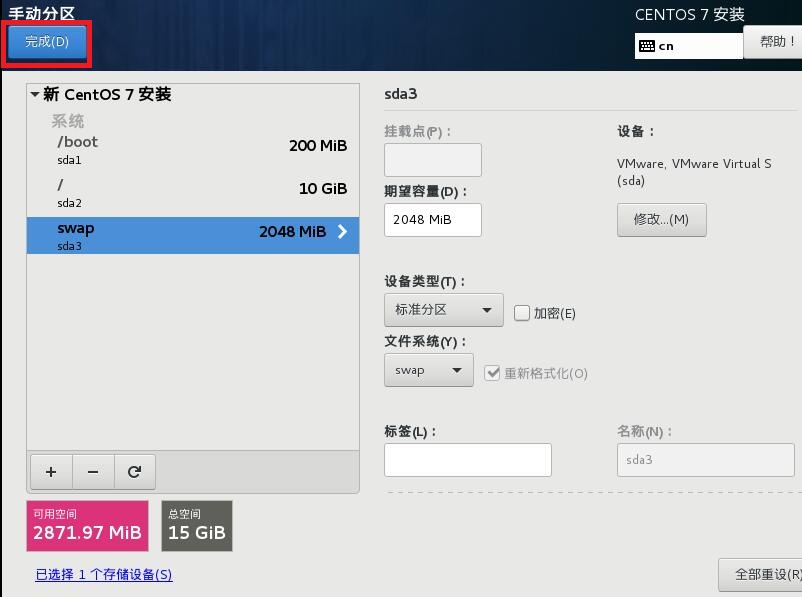Click the 10 GiB size value
The image size is (802, 597).
click(x=323, y=189)
